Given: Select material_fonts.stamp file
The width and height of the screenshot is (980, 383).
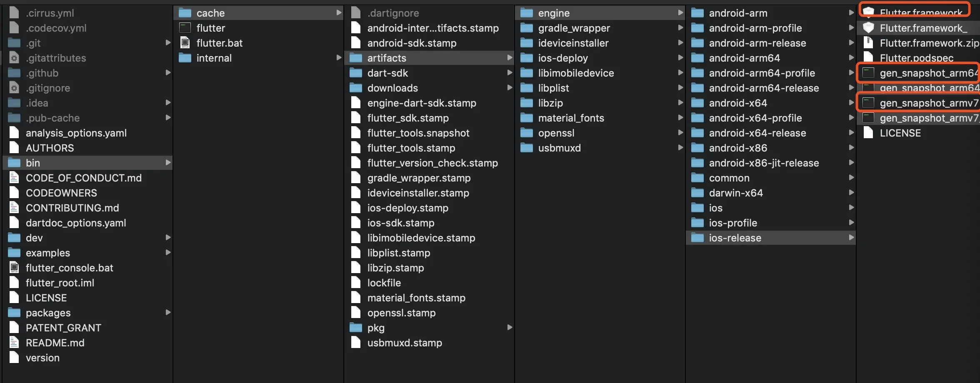Looking at the screenshot, I should (429, 298).
